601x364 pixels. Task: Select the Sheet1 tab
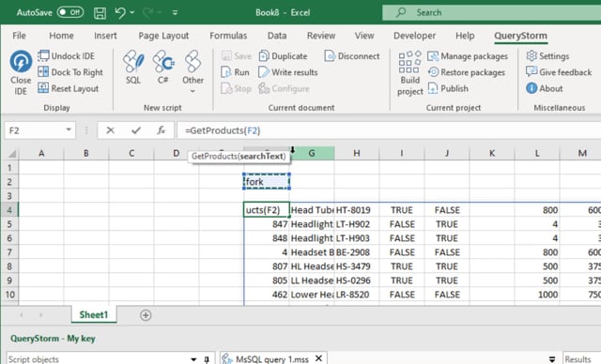tap(94, 314)
